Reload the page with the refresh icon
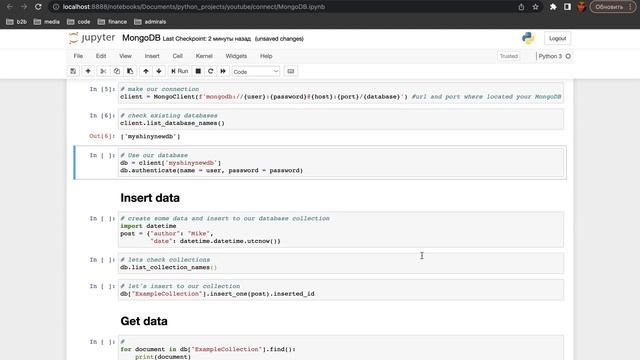 38,7
